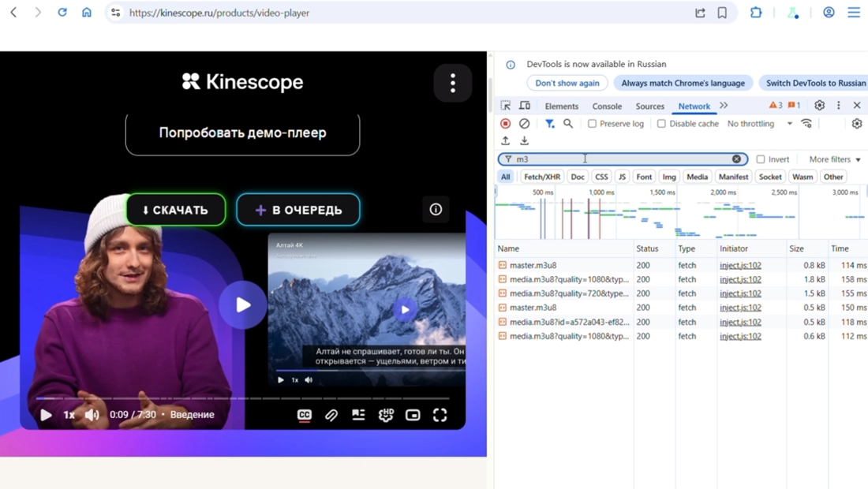Click Always match Chrome's language
The height and width of the screenshot is (489, 868).
(x=683, y=83)
